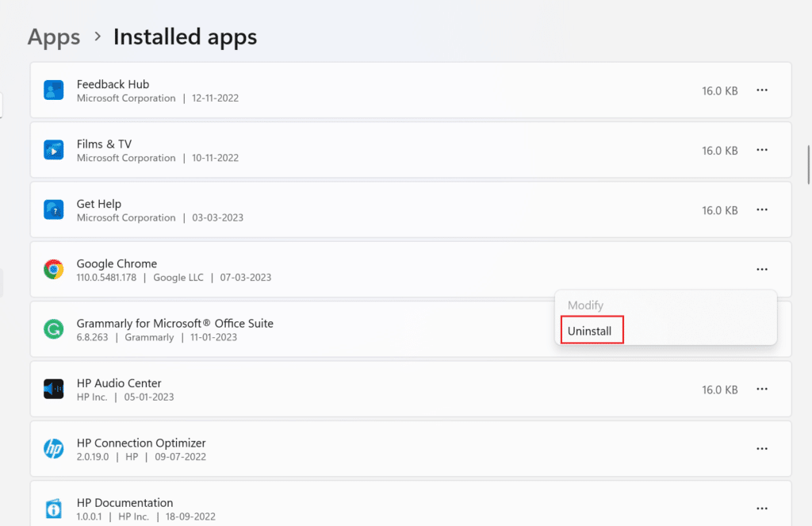Click the Feedback Hub app icon
812x526 pixels.
pyautogui.click(x=53, y=90)
